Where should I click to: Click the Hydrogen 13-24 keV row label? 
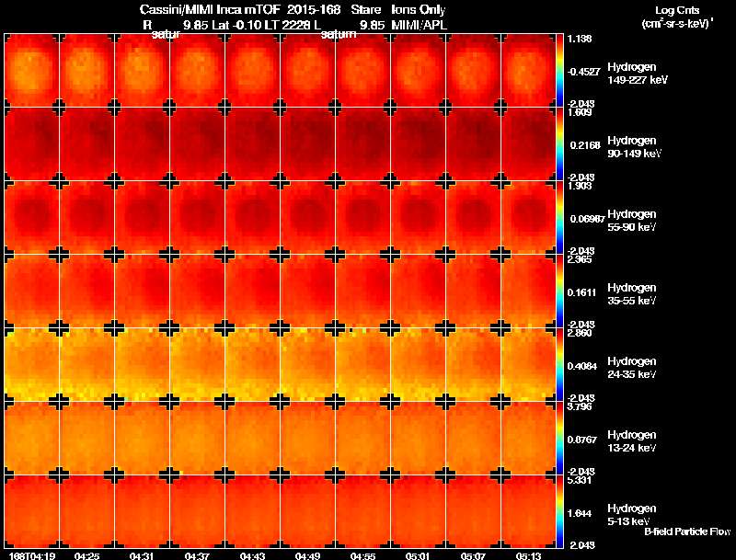coord(632,441)
